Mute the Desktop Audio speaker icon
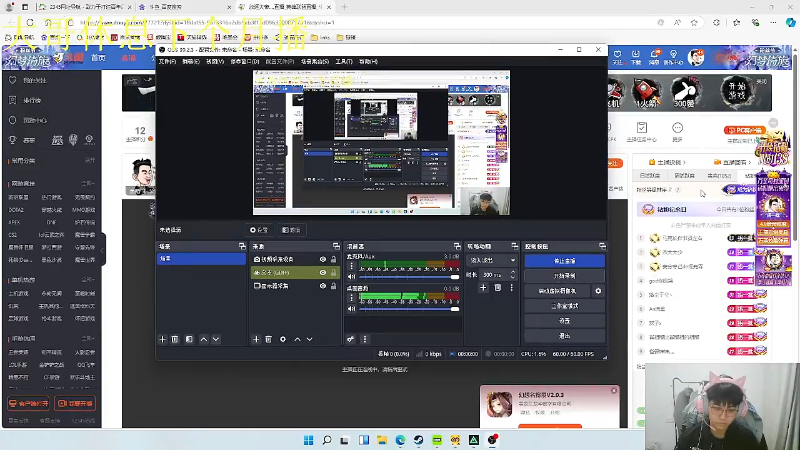This screenshot has width=800, height=450. click(x=351, y=309)
